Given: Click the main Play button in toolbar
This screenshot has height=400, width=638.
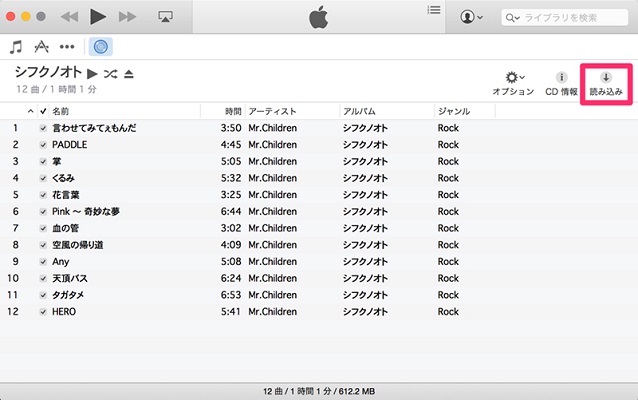Looking at the screenshot, I should pyautogui.click(x=98, y=17).
